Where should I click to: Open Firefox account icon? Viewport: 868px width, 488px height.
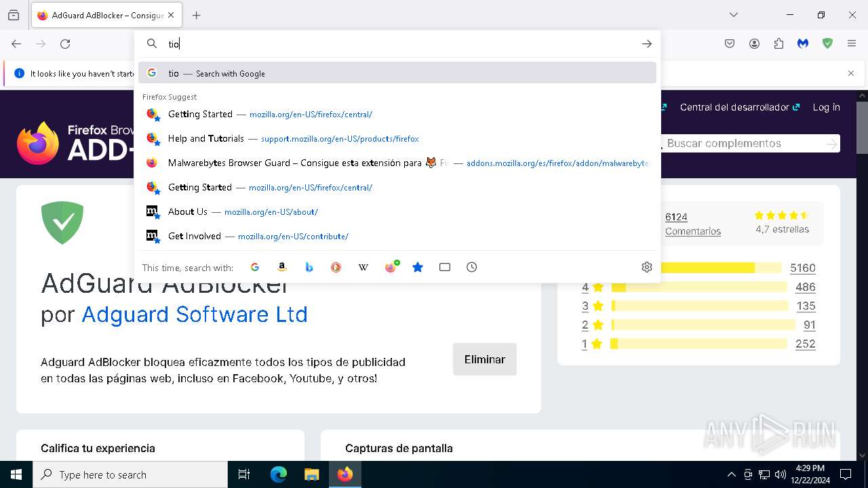[754, 43]
